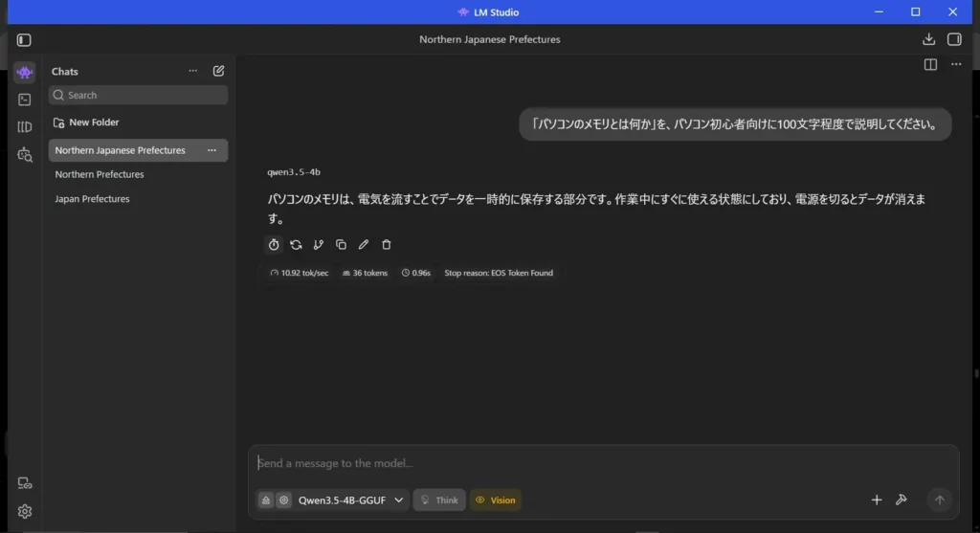Open chat more options menu
Image resolution: width=980 pixels, height=533 pixels.
[x=956, y=64]
